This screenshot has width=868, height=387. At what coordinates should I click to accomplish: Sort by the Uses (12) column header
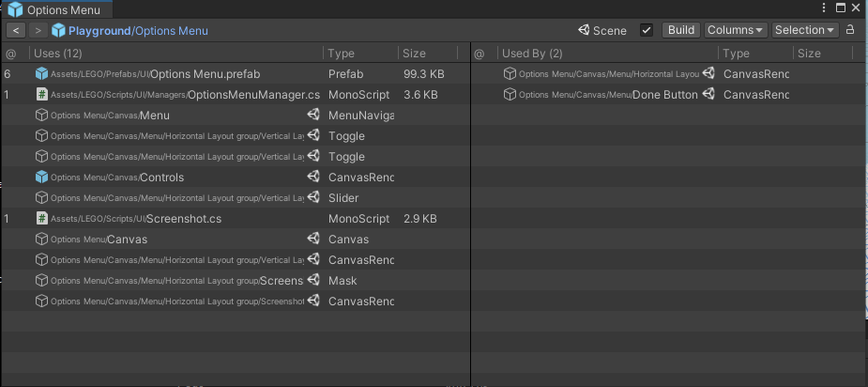58,54
